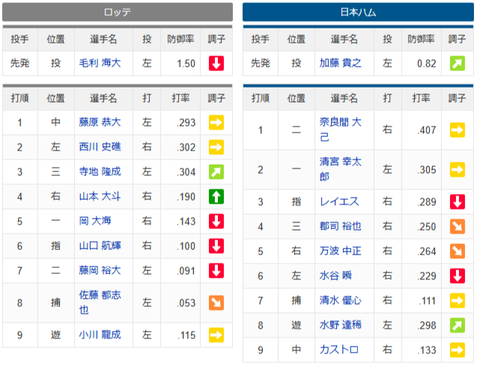This screenshot has height=366, width=480.
Task: Click the yellow condition arrow for カストロ
Action: click(x=457, y=350)
